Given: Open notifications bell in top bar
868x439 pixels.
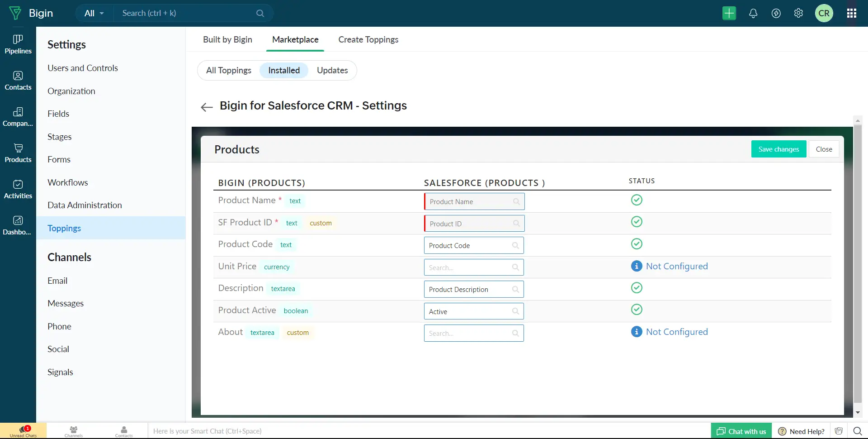Looking at the screenshot, I should click(x=753, y=13).
